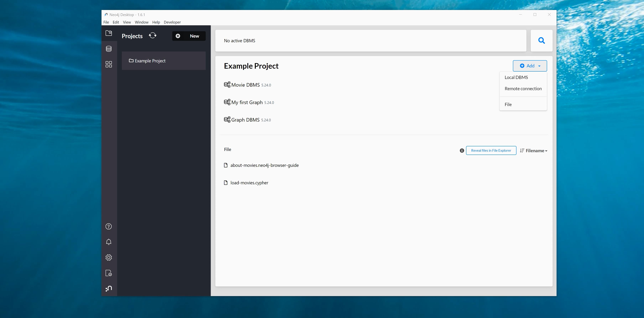Screen dimensions: 644x318
Task: Click the New project button
Action: tap(189, 36)
